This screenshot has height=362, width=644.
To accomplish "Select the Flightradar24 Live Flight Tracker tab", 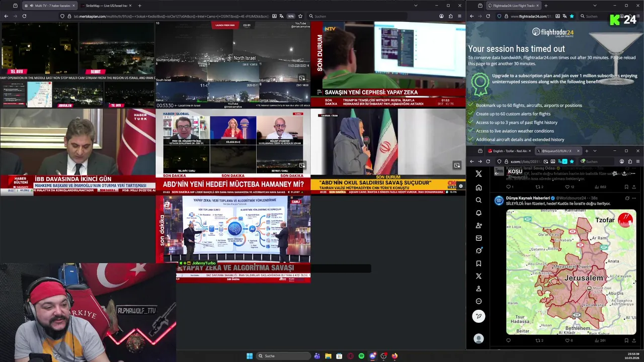I will tap(513, 6).
